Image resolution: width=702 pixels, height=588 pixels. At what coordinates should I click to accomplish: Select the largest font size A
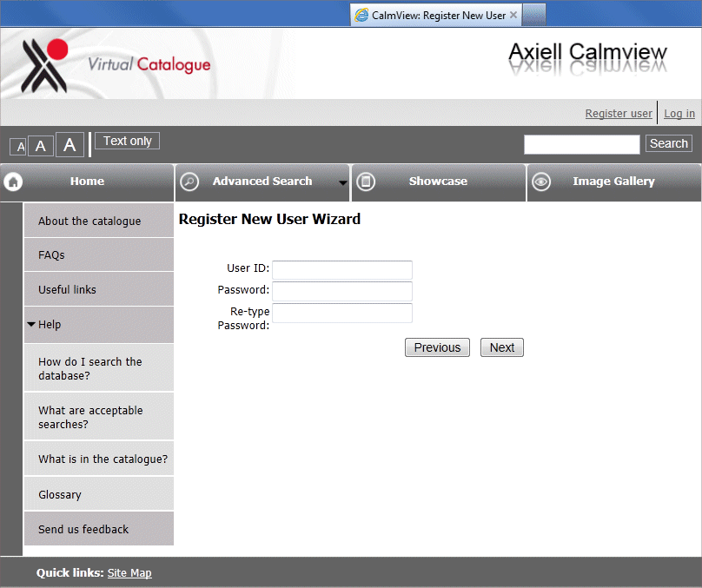click(69, 145)
